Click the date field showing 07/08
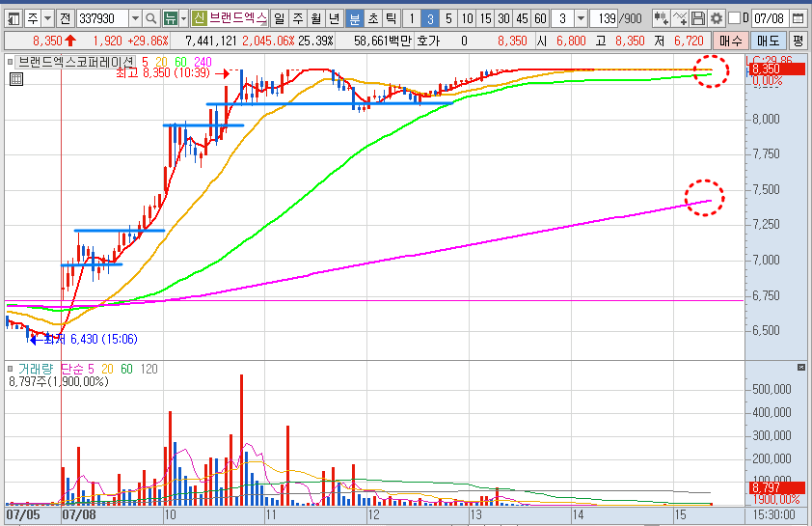Image resolution: width=812 pixels, height=526 pixels. 769,19
